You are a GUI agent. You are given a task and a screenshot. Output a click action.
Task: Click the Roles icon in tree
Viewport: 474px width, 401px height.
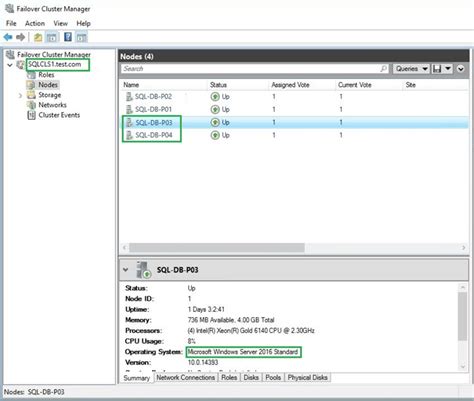coord(31,75)
